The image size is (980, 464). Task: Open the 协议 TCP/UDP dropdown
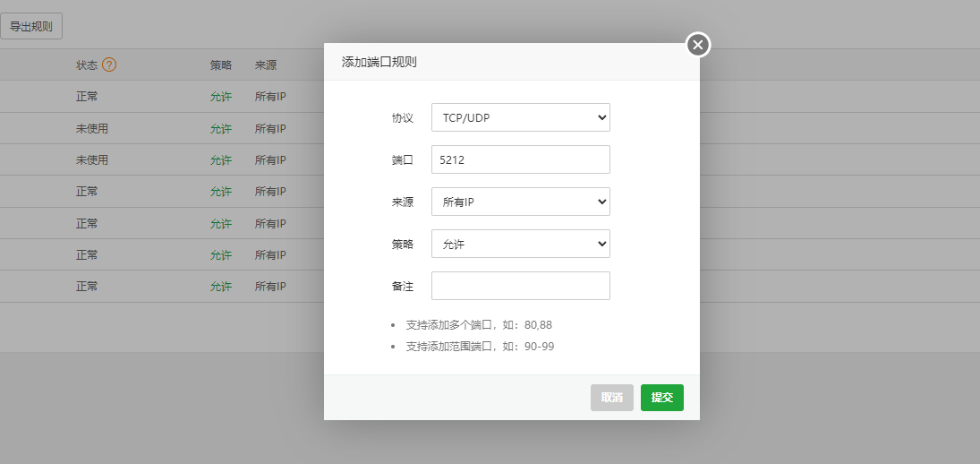pyautogui.click(x=521, y=117)
